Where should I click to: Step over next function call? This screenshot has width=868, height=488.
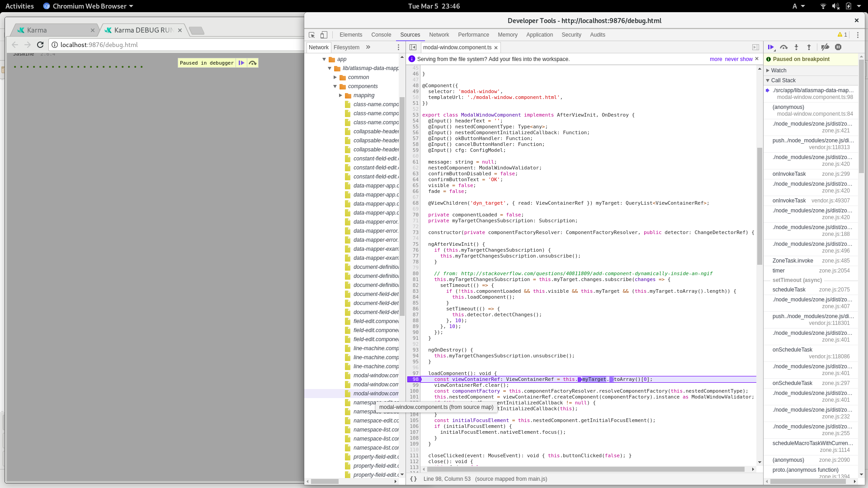tap(784, 47)
